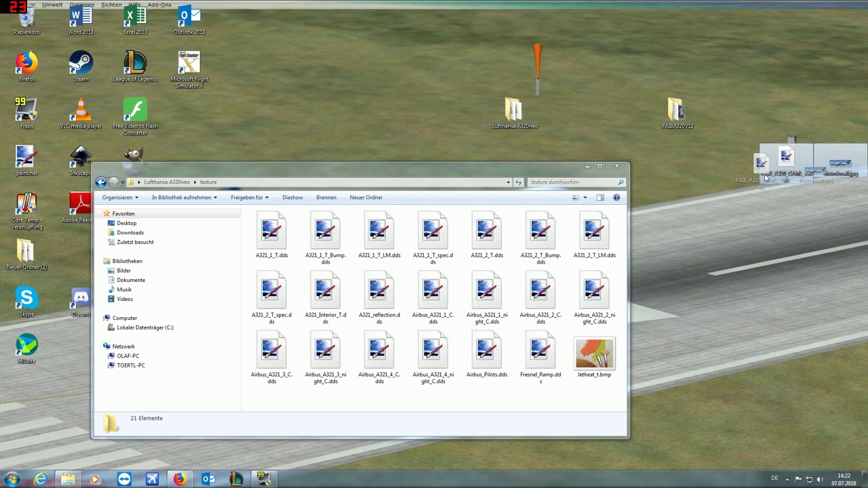Select A321_2_T.dds file
The height and width of the screenshot is (488, 868).
pos(487,235)
